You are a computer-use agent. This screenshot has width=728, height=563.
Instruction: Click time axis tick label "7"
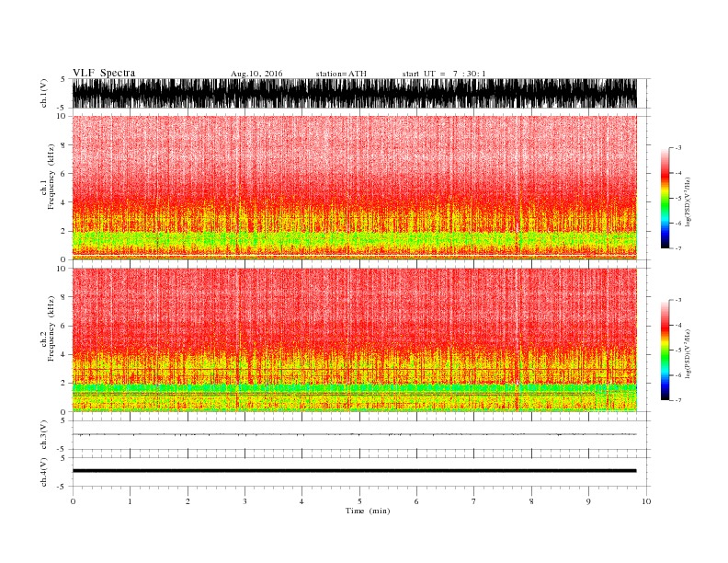pyautogui.click(x=474, y=501)
